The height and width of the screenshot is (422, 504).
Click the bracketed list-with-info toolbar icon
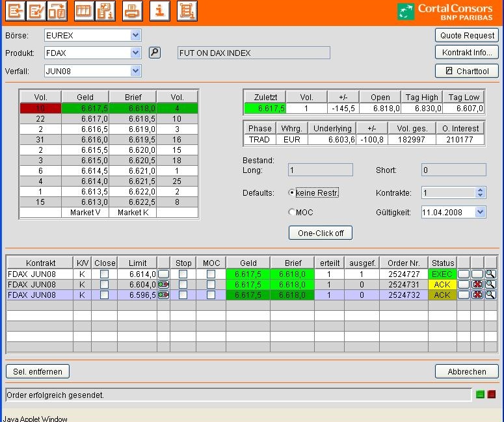[187, 11]
